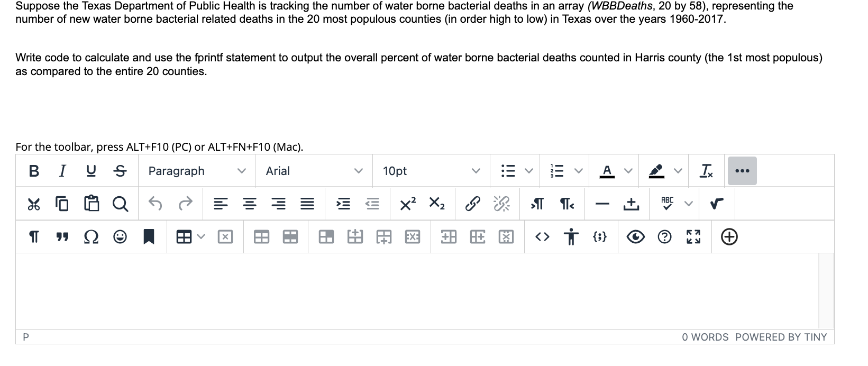This screenshot has height=366, width=868.
Task: Toggle show blocks pilcrow icon
Action: pos(34,237)
